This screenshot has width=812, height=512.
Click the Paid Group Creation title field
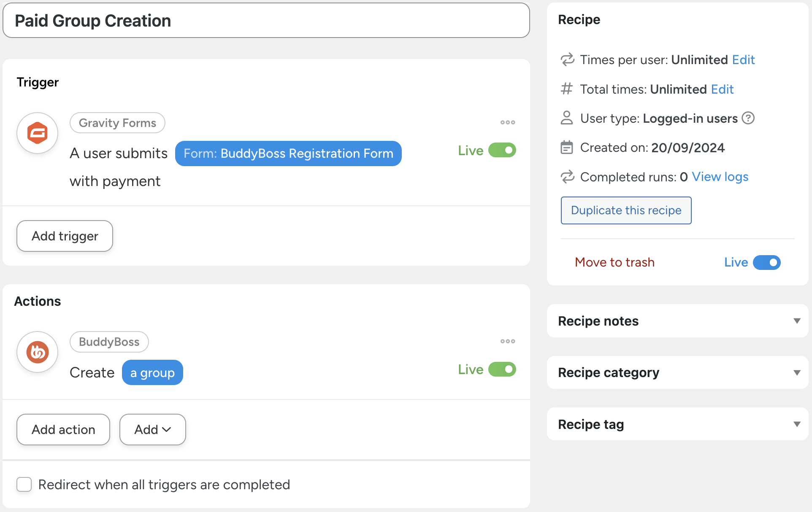click(x=266, y=21)
